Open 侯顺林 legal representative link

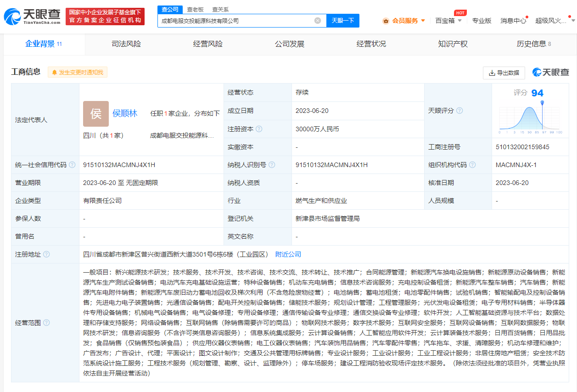tap(125, 113)
